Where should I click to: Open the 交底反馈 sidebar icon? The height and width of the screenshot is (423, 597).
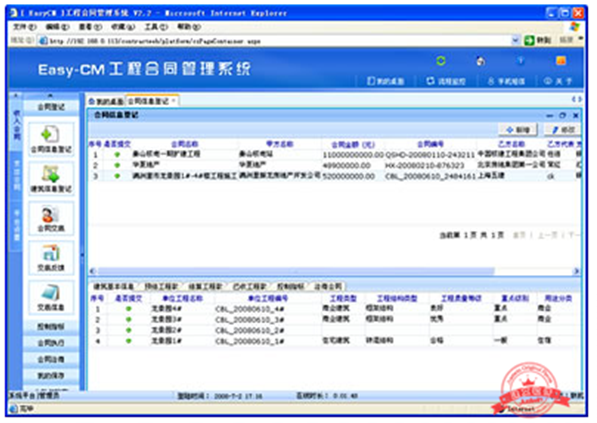point(51,258)
